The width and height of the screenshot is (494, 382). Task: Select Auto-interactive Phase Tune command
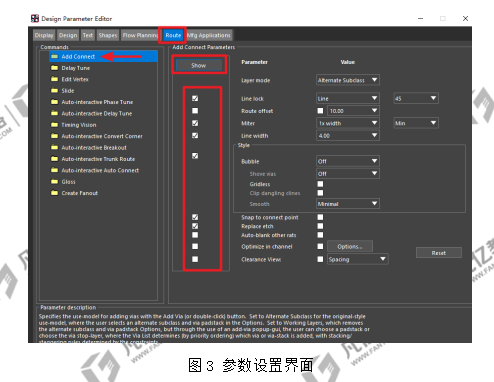click(97, 102)
